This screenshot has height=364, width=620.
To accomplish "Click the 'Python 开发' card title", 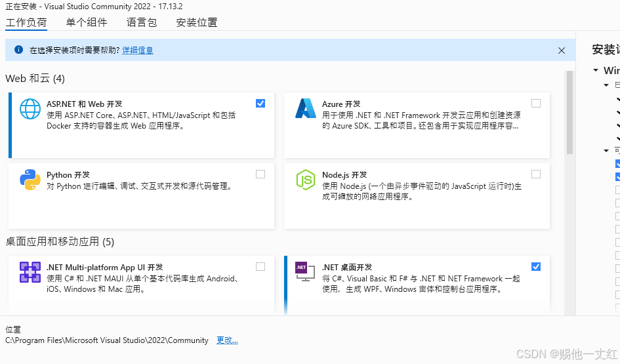I will pyautogui.click(x=68, y=174).
